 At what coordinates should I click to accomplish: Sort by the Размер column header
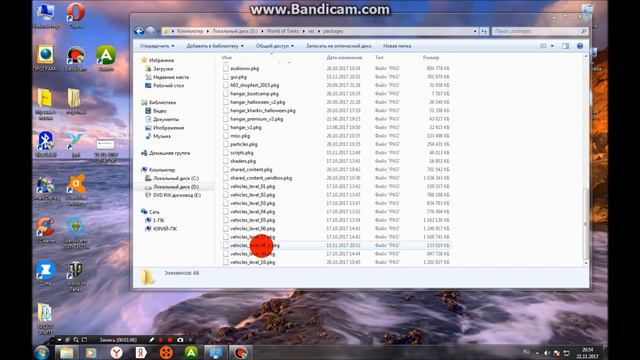click(x=431, y=58)
